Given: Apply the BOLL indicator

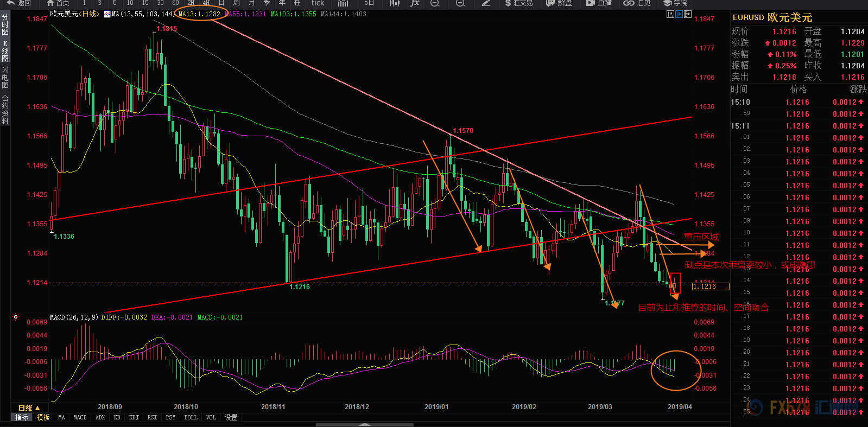Looking at the screenshot, I should [191, 417].
